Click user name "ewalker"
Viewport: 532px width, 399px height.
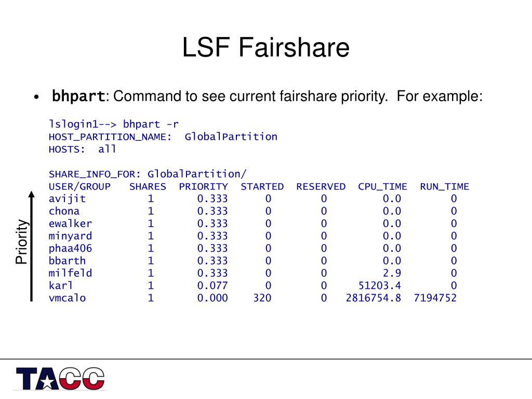70,223
